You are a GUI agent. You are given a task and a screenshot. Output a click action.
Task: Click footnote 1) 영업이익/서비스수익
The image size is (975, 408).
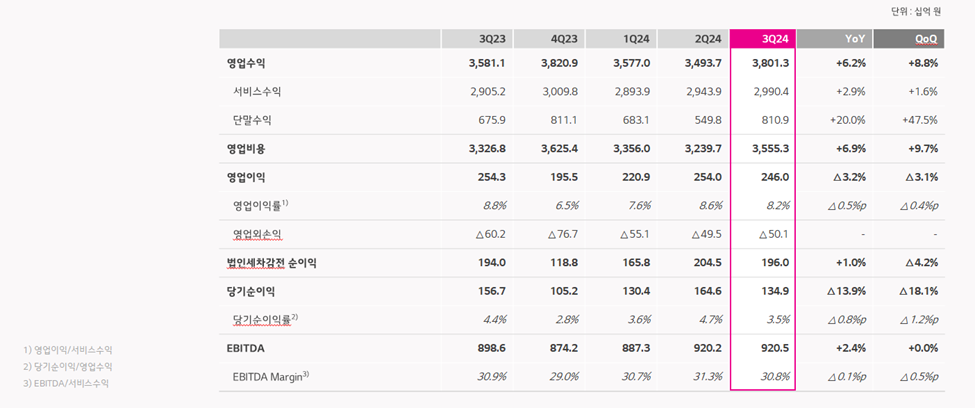coord(68,350)
